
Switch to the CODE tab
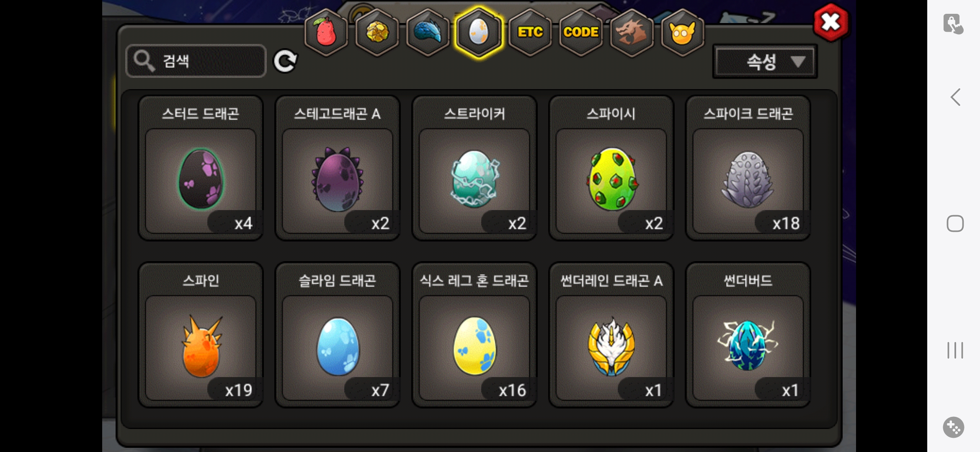tap(581, 33)
